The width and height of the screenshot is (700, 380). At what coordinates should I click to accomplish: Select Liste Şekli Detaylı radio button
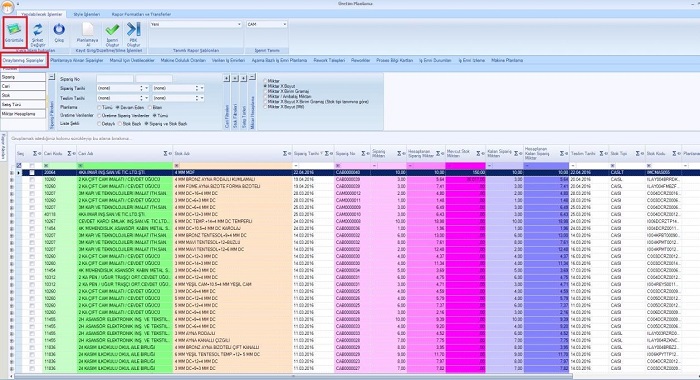[x=99, y=124]
